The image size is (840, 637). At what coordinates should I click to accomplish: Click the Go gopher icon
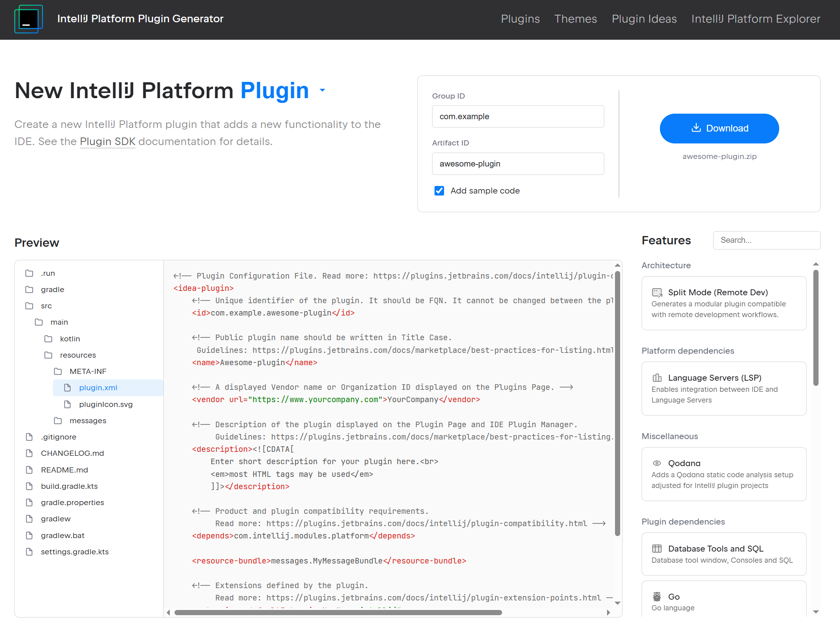[x=657, y=597]
